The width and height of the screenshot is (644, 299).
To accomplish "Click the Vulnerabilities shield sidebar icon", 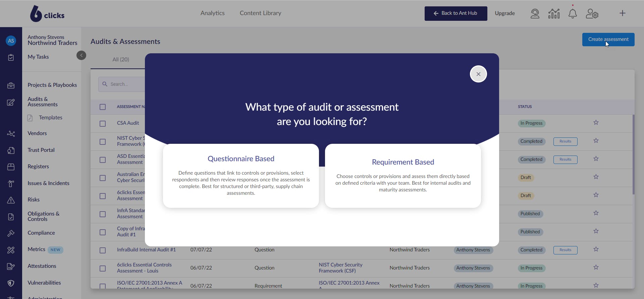I will pos(11,283).
